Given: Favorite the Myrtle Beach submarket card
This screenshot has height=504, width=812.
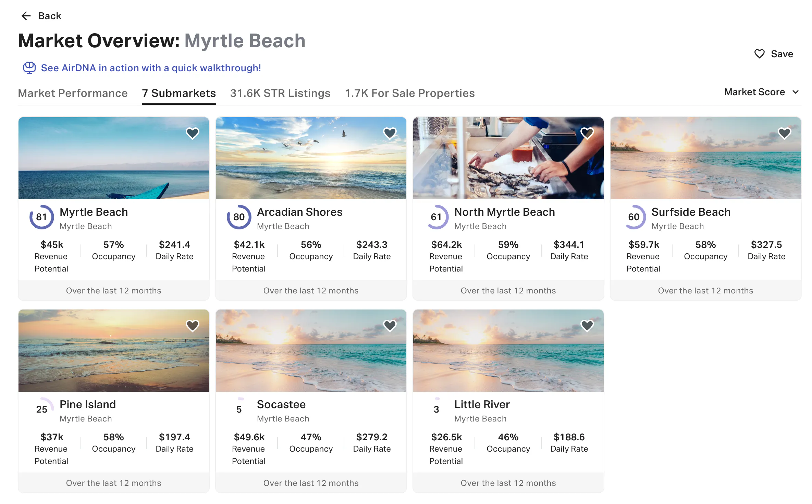Looking at the screenshot, I should (x=193, y=133).
